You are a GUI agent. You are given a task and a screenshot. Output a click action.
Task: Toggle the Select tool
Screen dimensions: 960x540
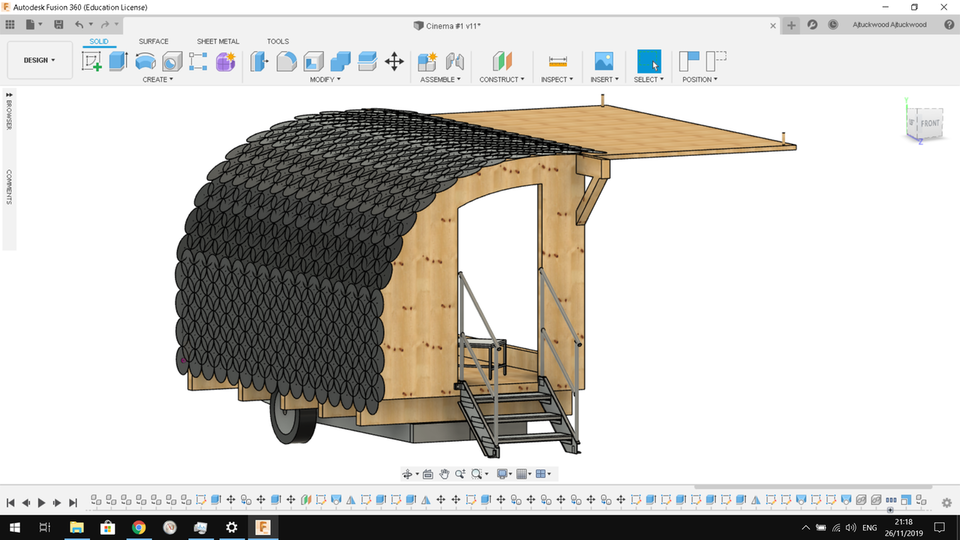[x=649, y=62]
